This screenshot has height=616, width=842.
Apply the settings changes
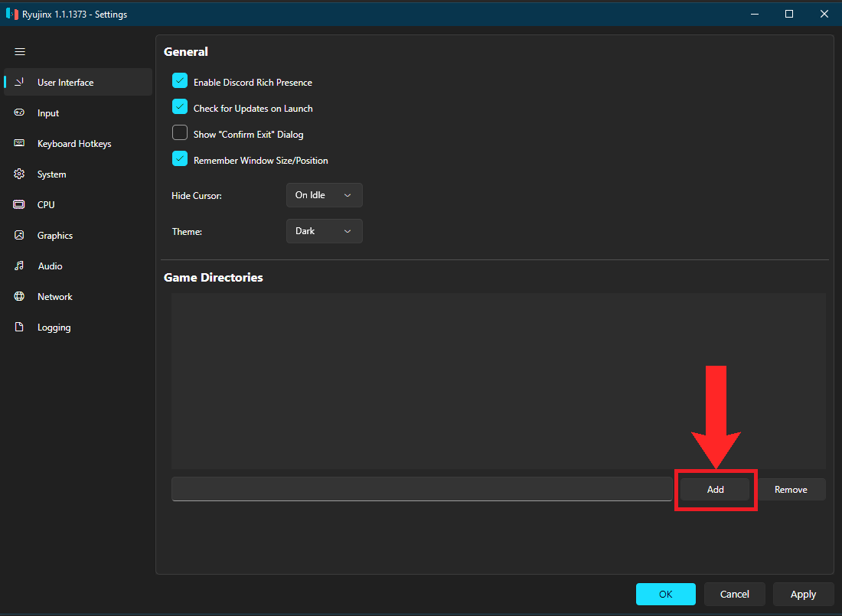[x=803, y=594]
